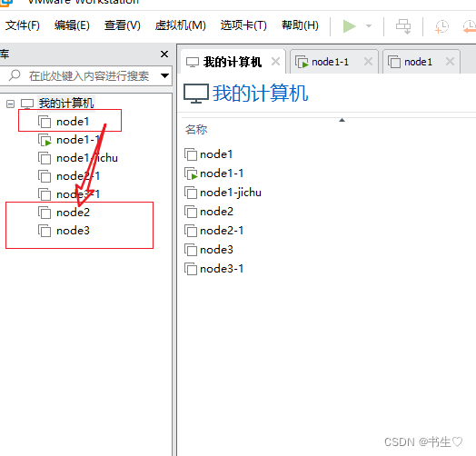The image size is (476, 456).
Task: Select node3 in the main list
Action: (x=217, y=250)
